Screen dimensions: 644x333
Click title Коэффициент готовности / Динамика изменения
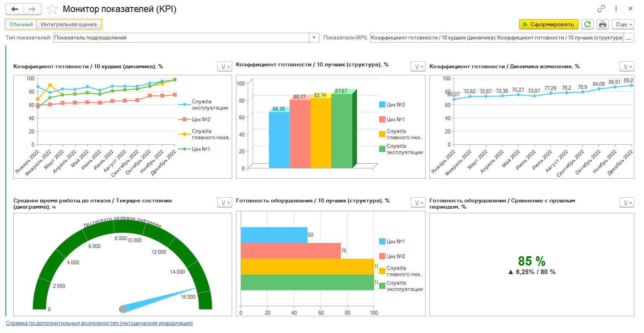click(504, 67)
